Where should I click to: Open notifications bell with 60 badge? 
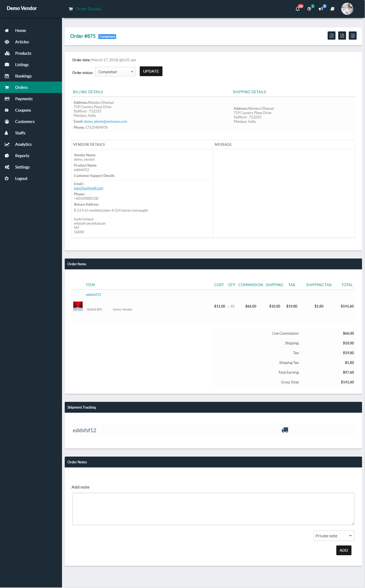(298, 9)
